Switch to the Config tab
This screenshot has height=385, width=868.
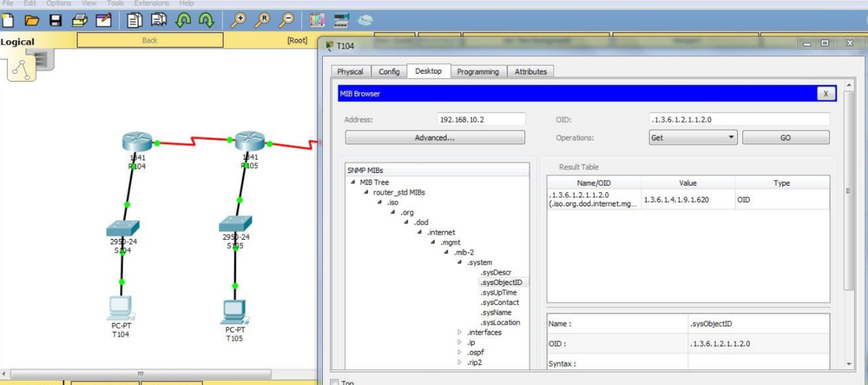coord(389,72)
